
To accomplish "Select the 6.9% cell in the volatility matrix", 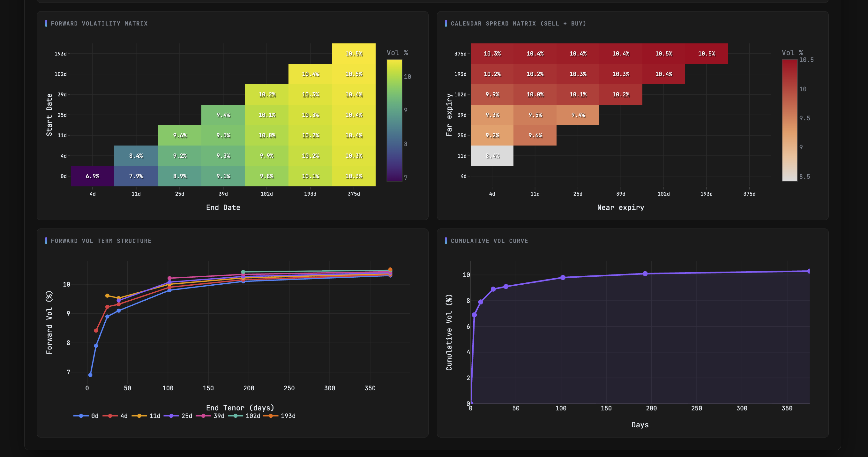I will click(92, 176).
